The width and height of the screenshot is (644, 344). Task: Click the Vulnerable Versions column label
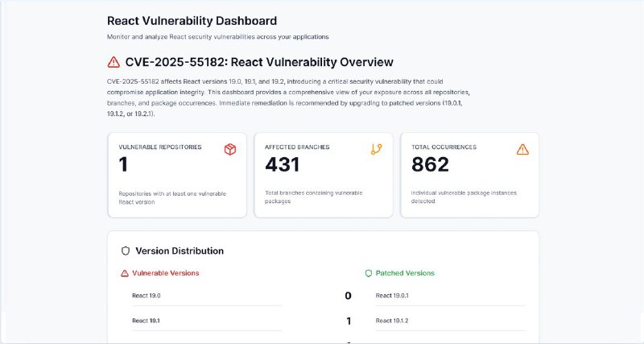(x=165, y=273)
